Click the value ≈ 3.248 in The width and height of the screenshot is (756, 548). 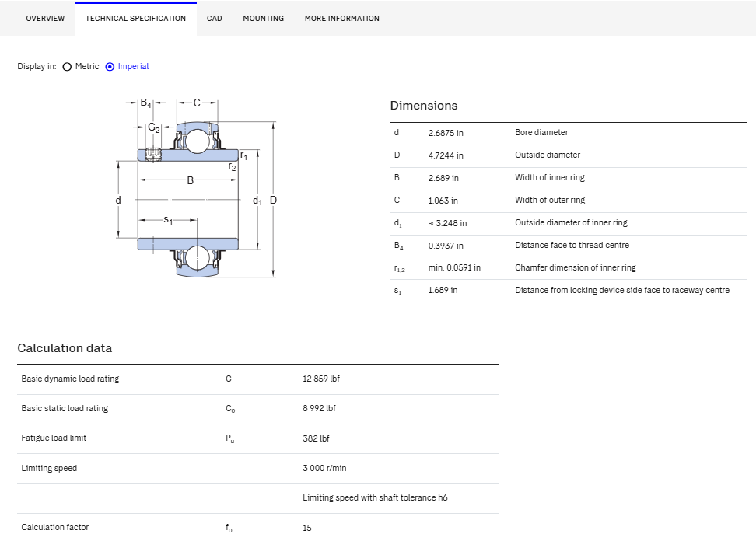(447, 223)
